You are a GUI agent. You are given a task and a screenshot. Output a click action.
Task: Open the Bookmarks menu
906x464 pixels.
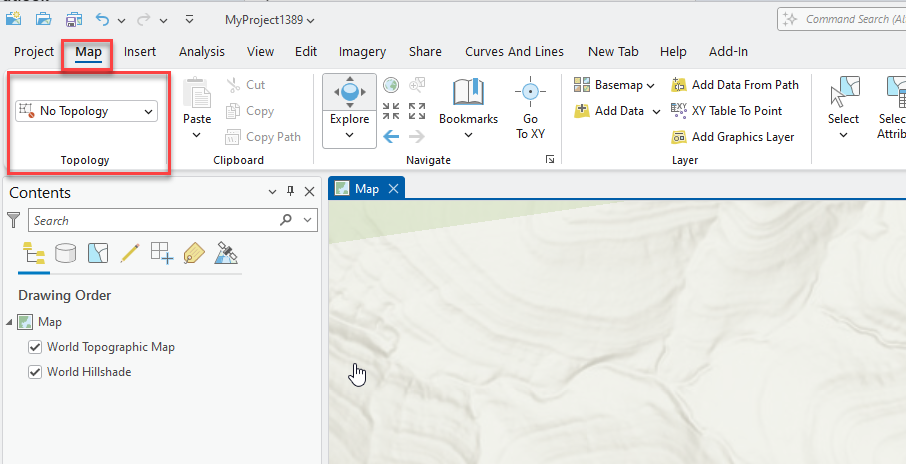pos(468,109)
